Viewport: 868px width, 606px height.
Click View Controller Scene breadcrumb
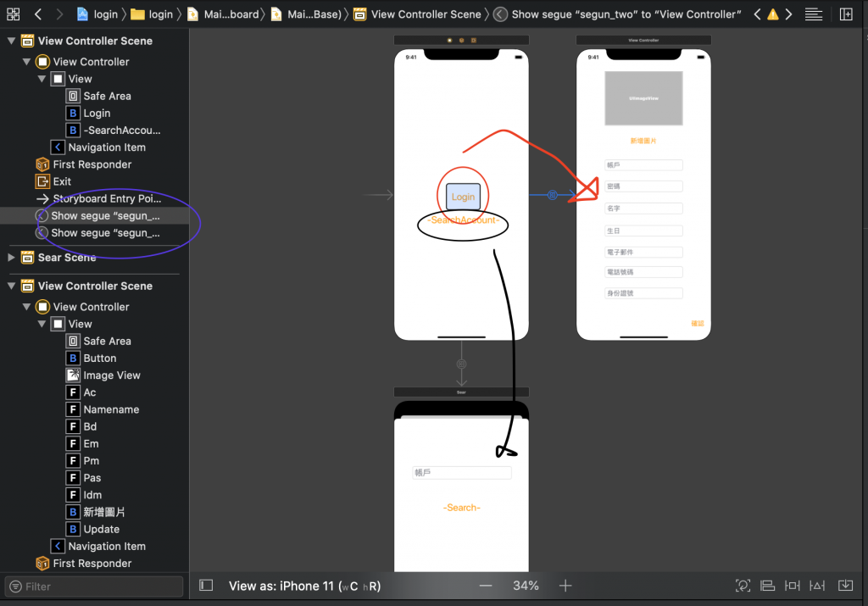click(x=417, y=14)
